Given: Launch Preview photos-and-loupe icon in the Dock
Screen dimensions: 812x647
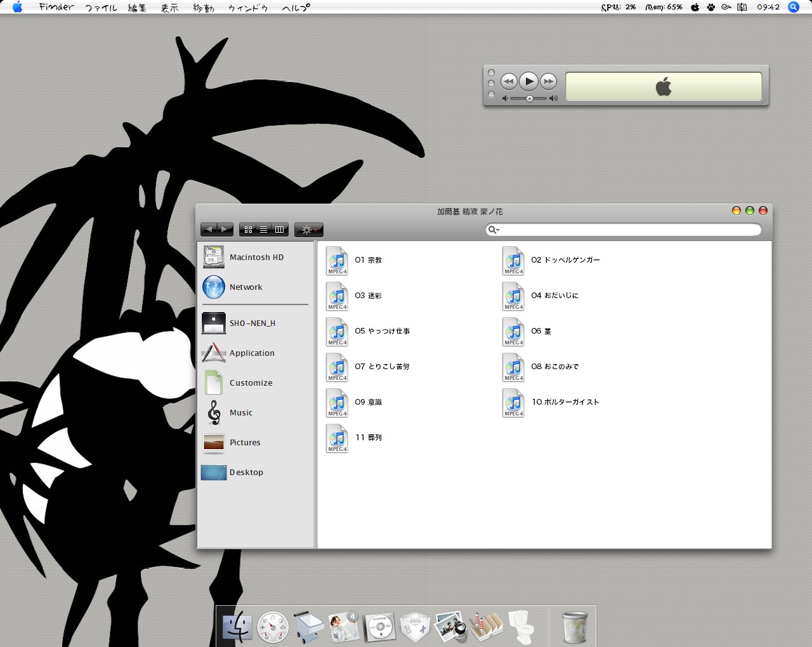Looking at the screenshot, I should pos(450,627).
